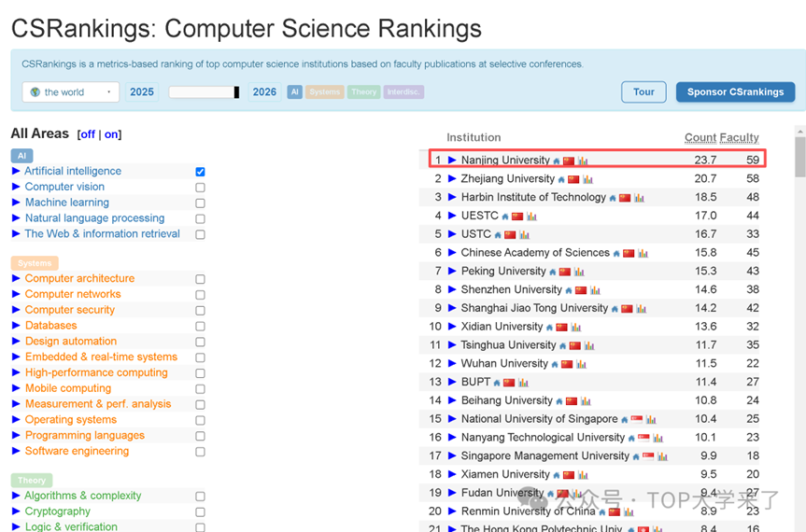Sort by Faculty column header
806x532 pixels.
point(739,137)
